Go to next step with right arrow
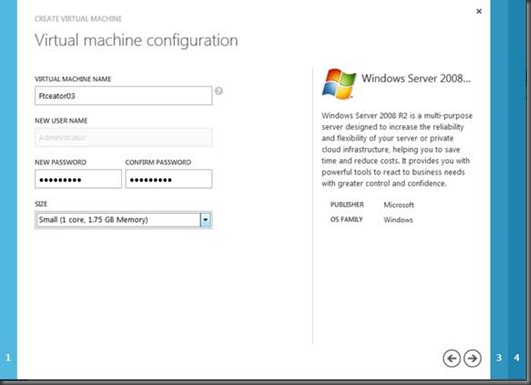Viewport: 531px width, 385px height. pos(472,358)
